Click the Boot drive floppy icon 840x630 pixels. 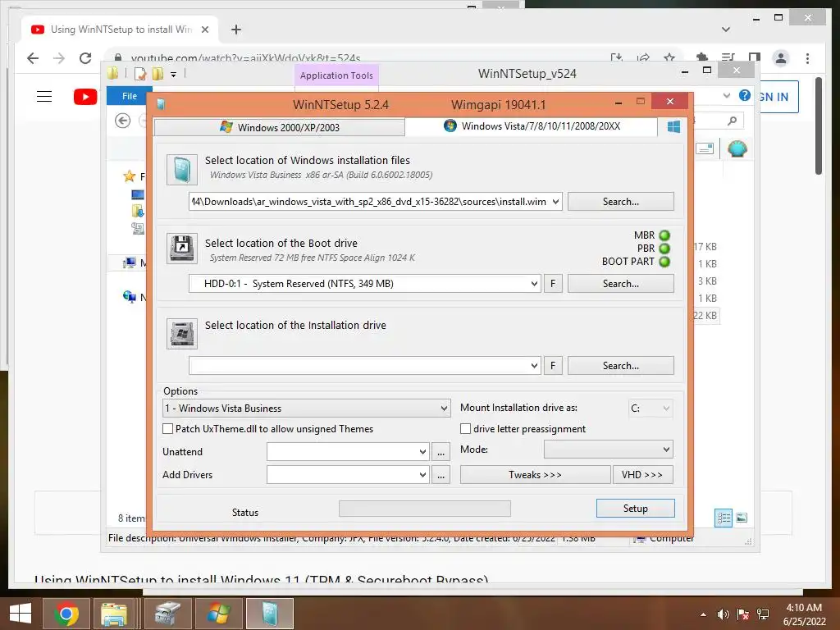click(182, 248)
